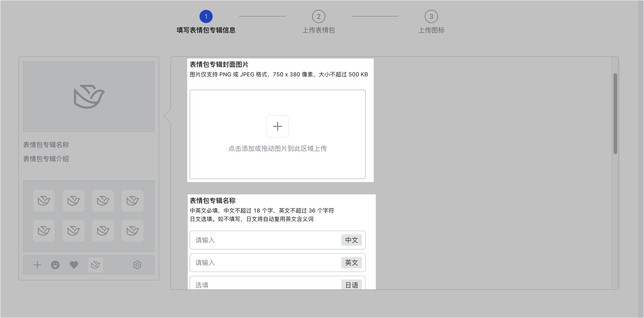Click the plus icon inside the upload area
The image size is (644, 318).
click(x=277, y=126)
